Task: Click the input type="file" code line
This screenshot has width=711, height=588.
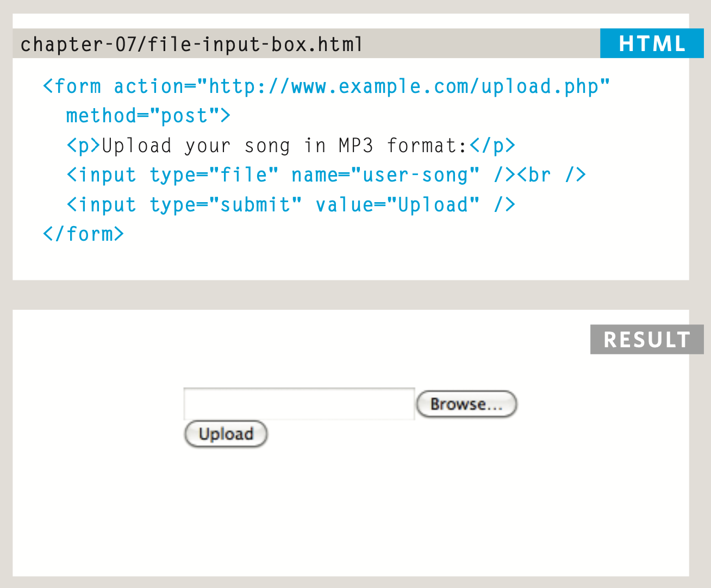Action: (x=326, y=175)
